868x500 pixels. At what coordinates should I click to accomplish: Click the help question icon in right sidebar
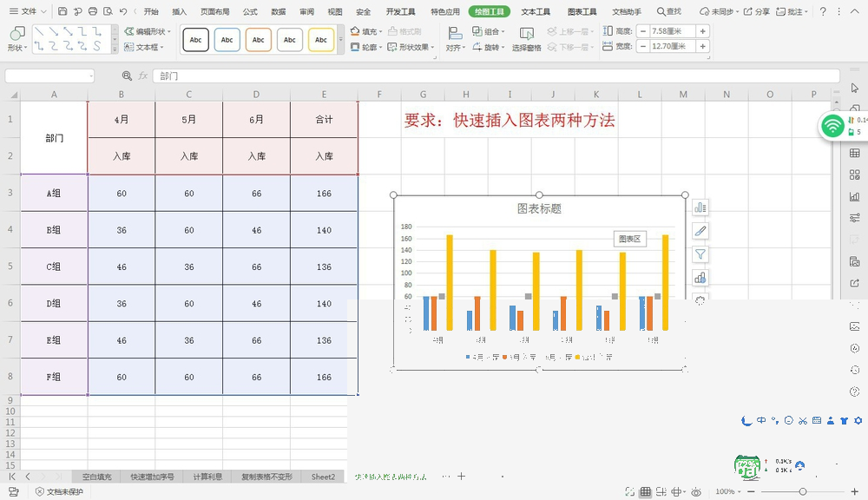(x=855, y=392)
